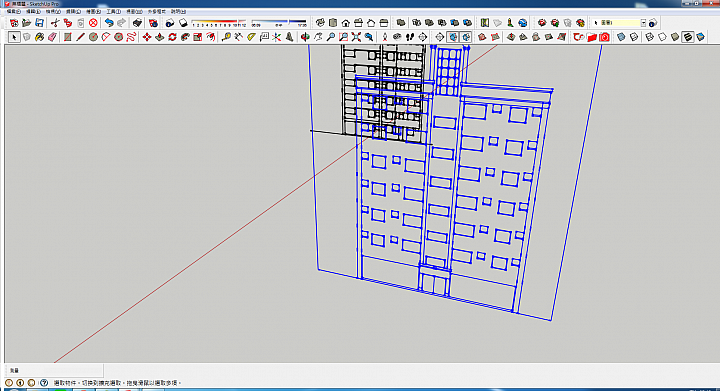This screenshot has height=391, width=720.
Task: Toggle display section cuts icon
Action: (466, 37)
